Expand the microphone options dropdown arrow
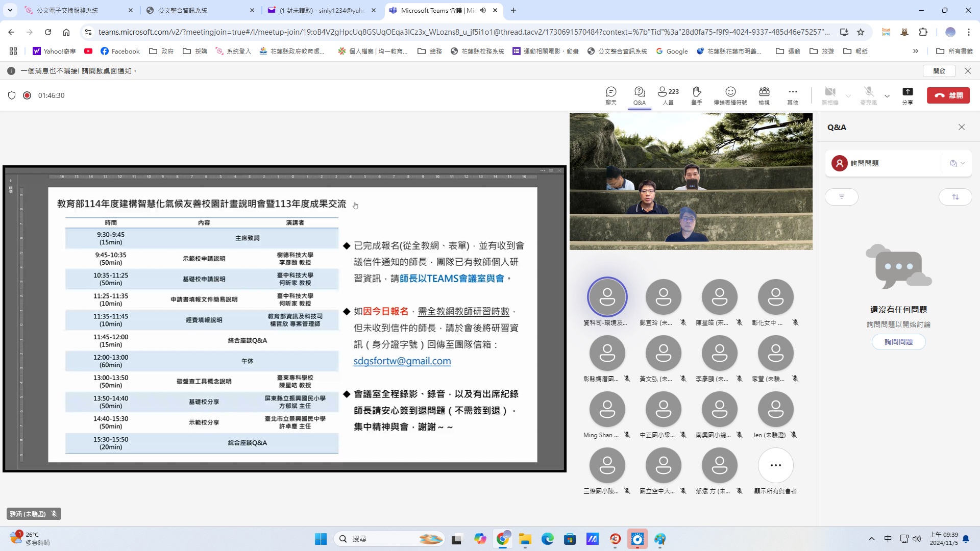 [887, 96]
